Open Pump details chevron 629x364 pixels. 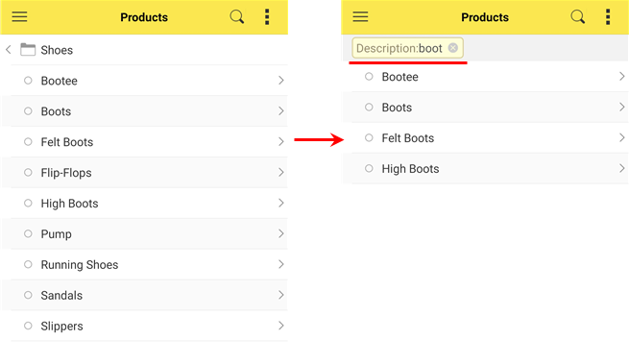click(x=280, y=233)
